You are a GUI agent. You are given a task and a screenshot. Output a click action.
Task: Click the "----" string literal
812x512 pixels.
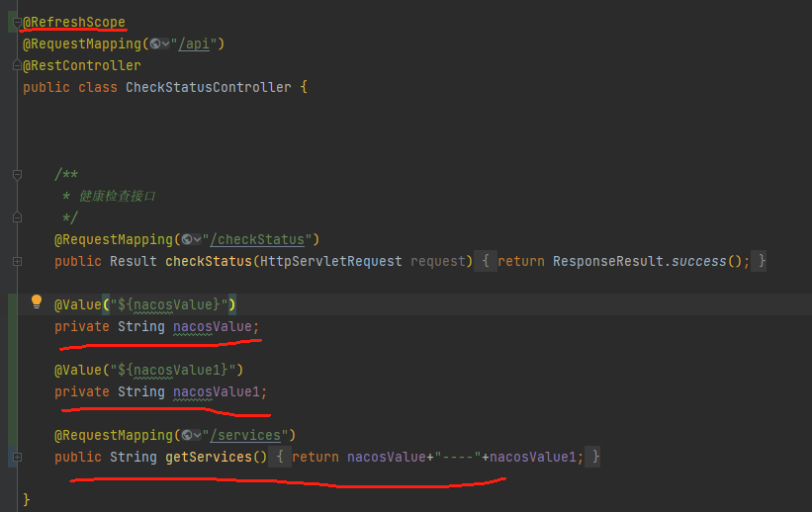[458, 457]
